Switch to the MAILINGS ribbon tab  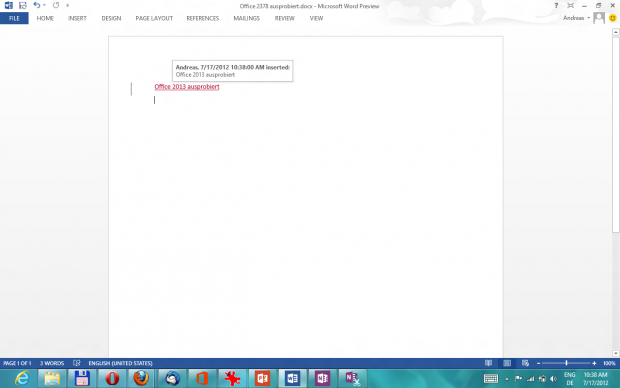click(246, 18)
